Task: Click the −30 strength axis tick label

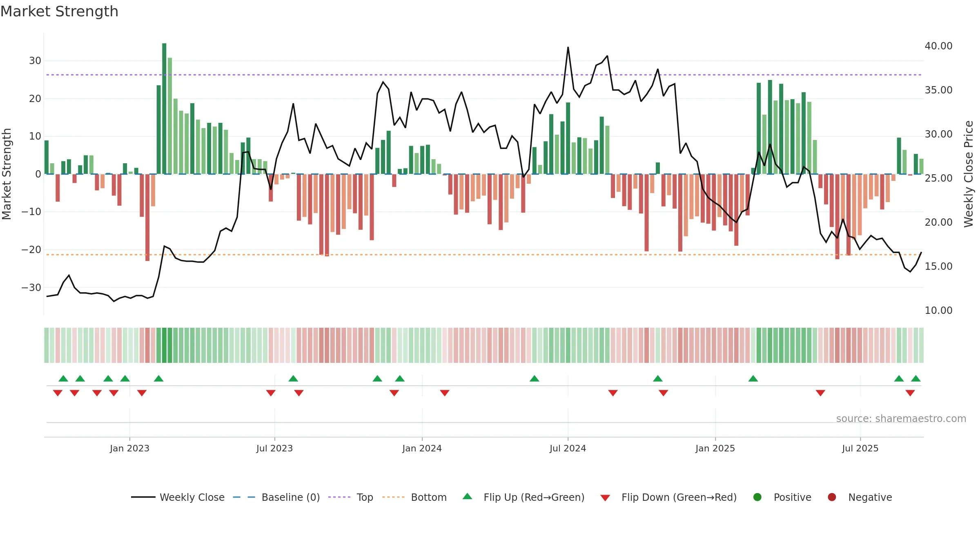Action: 31,287
